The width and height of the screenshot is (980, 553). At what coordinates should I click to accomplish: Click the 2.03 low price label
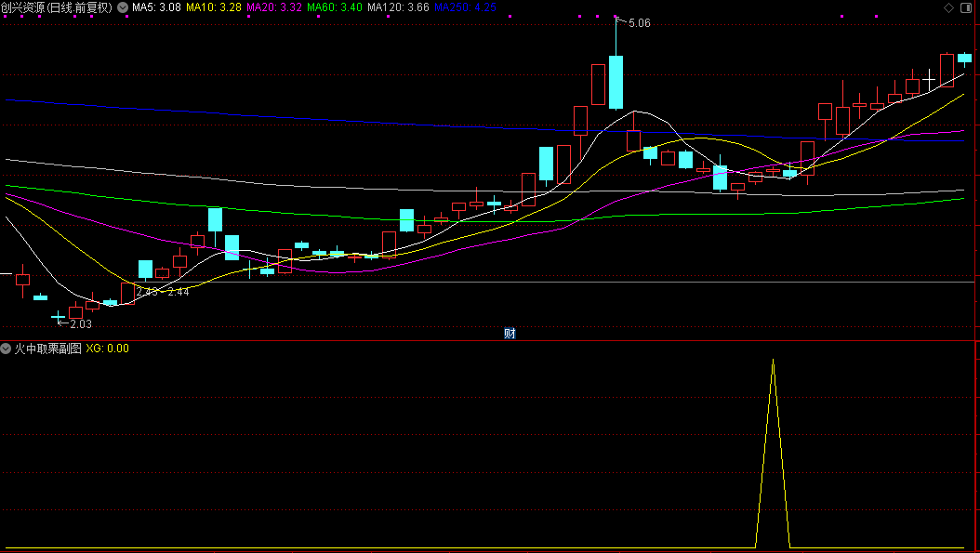point(81,324)
